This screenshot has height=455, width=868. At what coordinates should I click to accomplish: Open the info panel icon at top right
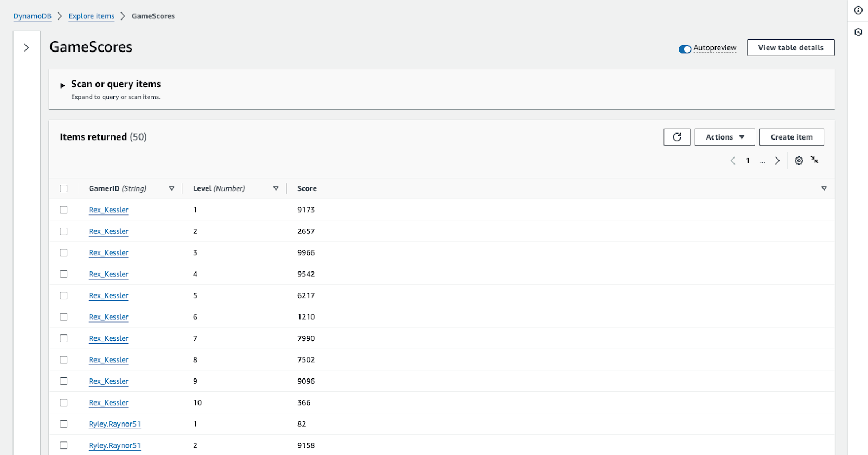click(x=858, y=10)
